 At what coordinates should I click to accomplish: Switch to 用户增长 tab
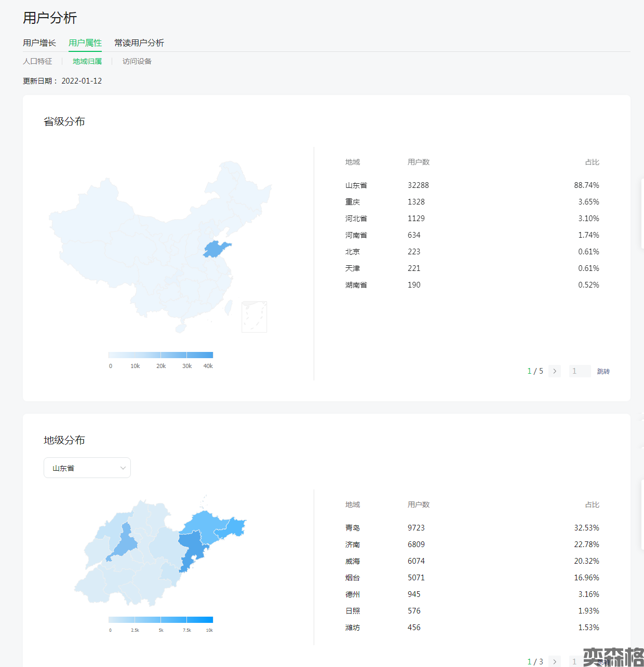[39, 43]
